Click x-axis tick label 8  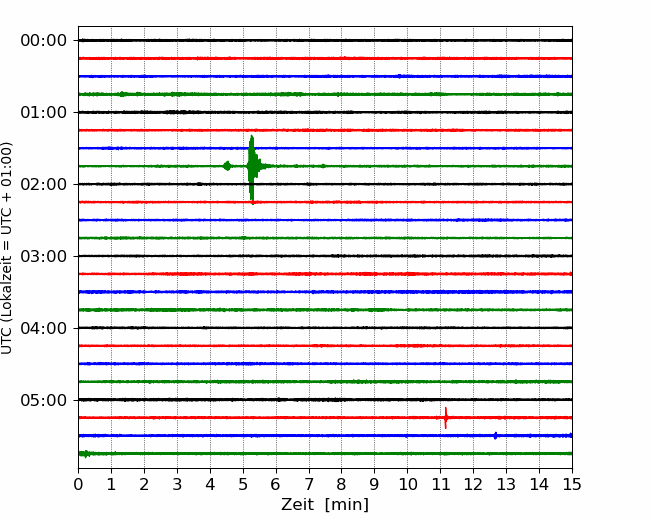coord(342,484)
